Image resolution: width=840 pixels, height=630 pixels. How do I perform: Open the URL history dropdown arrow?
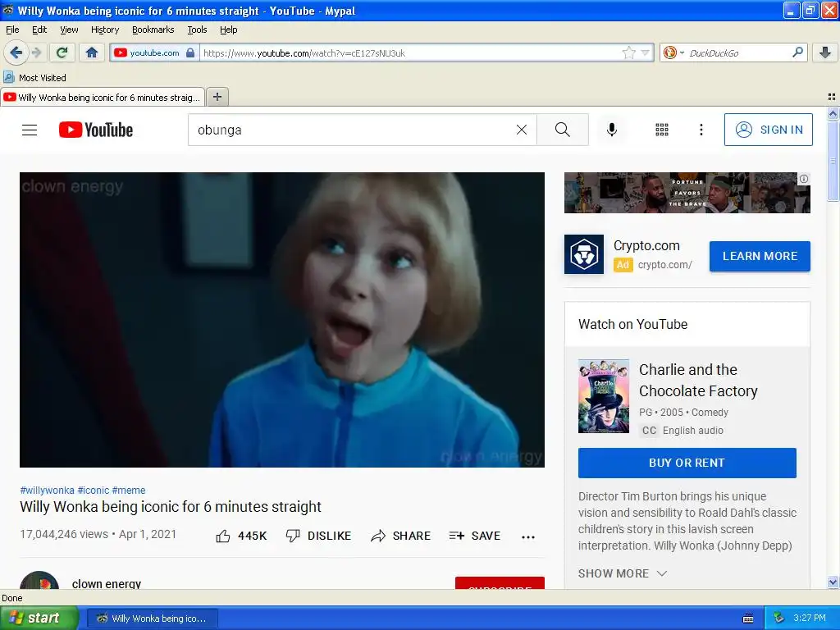pyautogui.click(x=645, y=52)
